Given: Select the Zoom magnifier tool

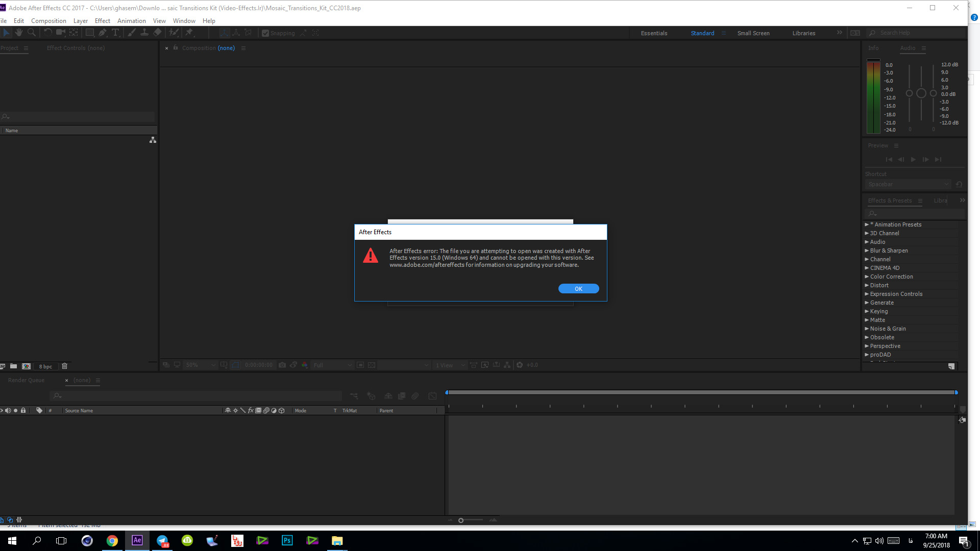Looking at the screenshot, I should pos(32,33).
